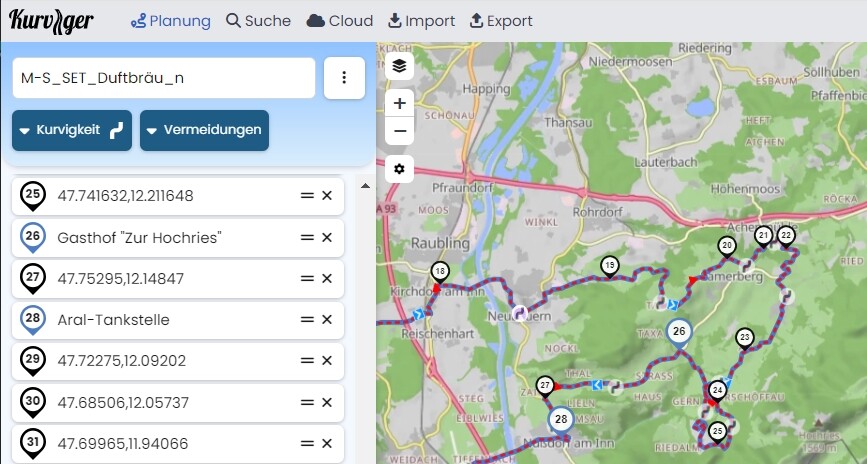867x464 pixels.
Task: Click the route name input field
Action: tap(164, 78)
